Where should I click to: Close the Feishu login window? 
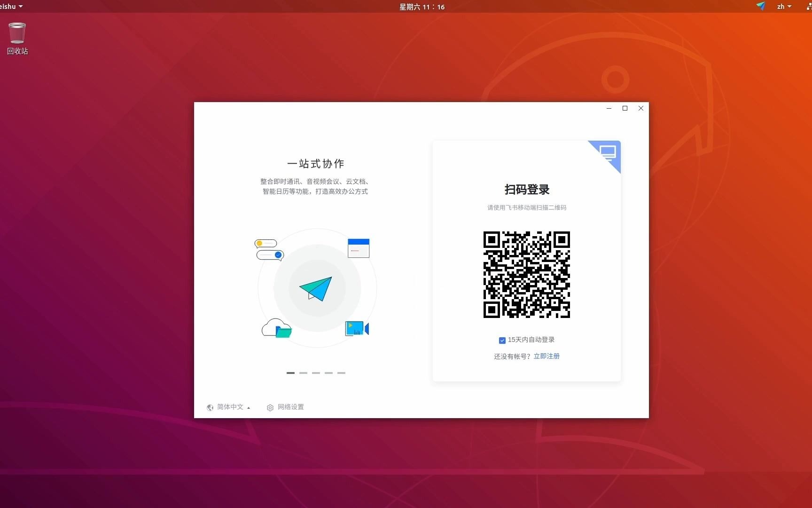point(641,108)
